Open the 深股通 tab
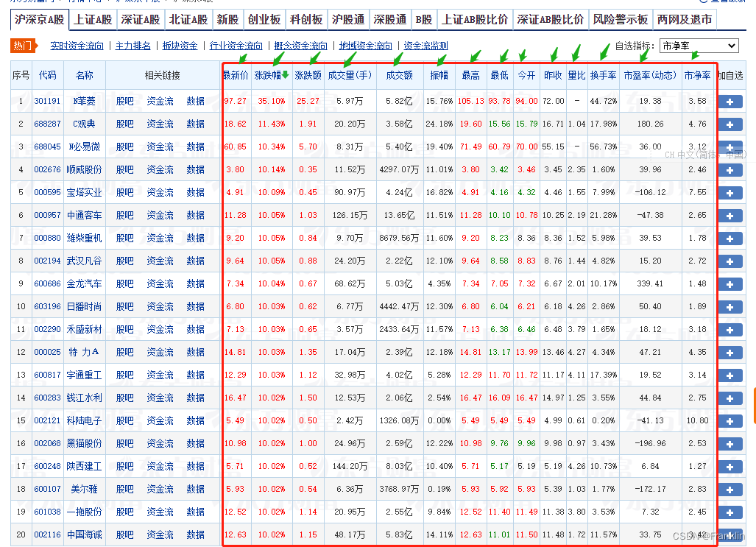Image resolution: width=756 pixels, height=547 pixels. [390, 20]
